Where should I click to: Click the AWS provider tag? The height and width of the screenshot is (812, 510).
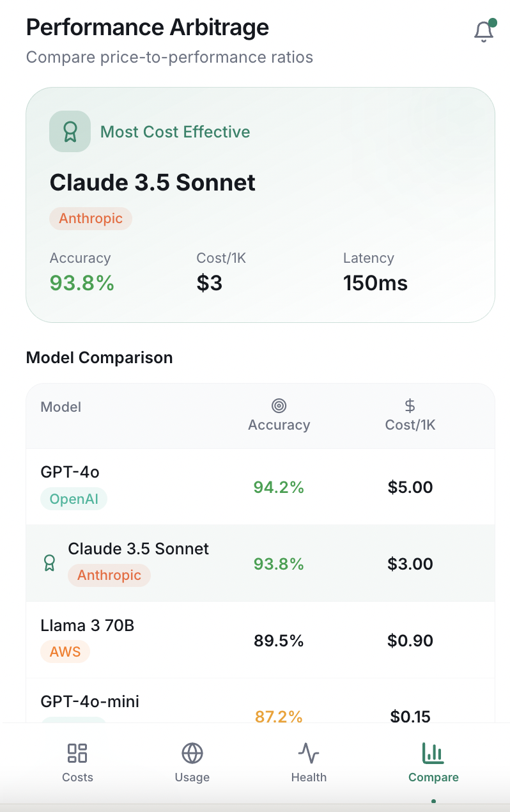(65, 652)
